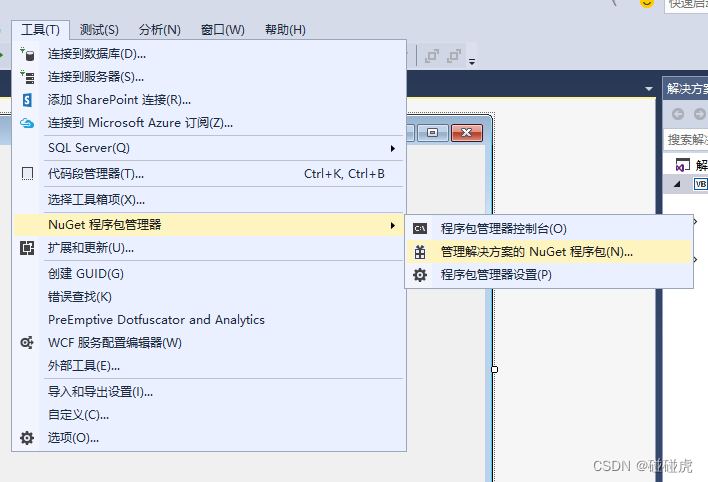Image resolution: width=708 pixels, height=482 pixels.
Task: Click the first grayed alignment toolbar icon
Action: coord(432,56)
